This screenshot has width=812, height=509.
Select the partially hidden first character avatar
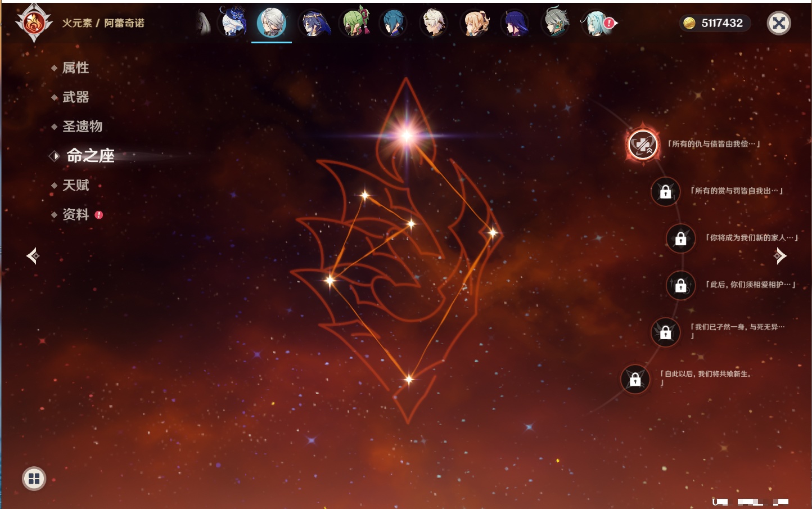point(204,24)
